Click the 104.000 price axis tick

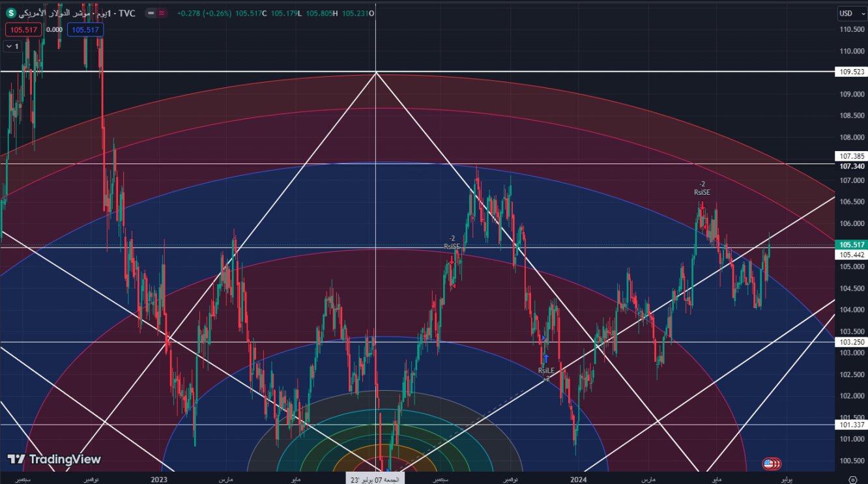click(852, 310)
